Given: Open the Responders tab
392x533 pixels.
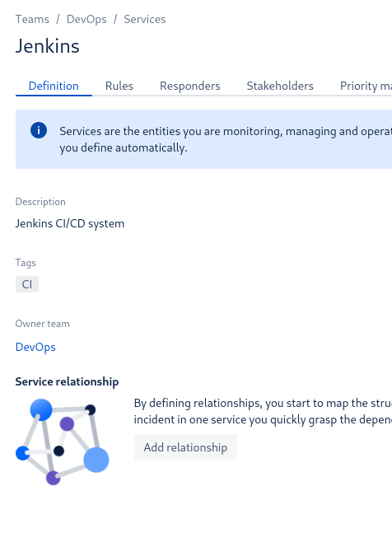Looking at the screenshot, I should click(190, 86).
